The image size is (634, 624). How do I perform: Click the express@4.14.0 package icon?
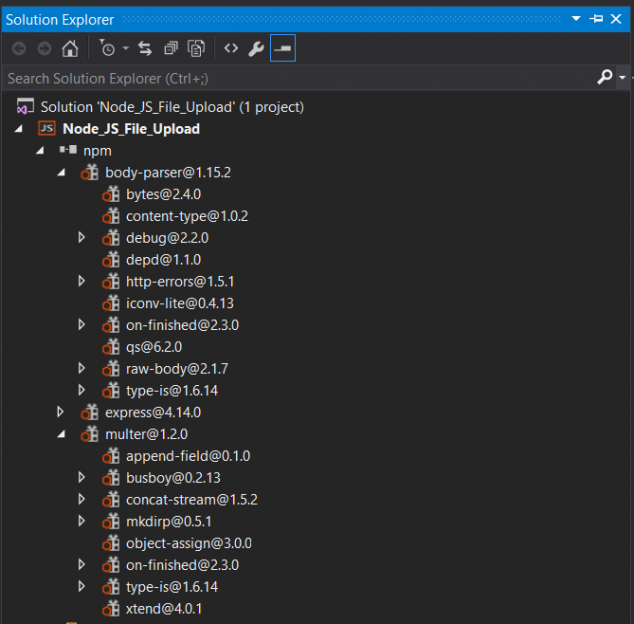click(x=89, y=412)
